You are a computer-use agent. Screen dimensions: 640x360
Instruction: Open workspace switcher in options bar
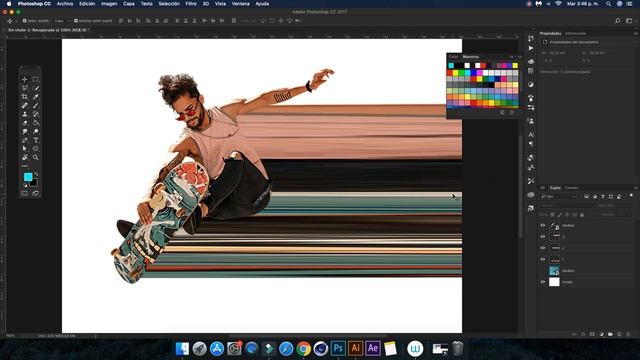tap(629, 20)
